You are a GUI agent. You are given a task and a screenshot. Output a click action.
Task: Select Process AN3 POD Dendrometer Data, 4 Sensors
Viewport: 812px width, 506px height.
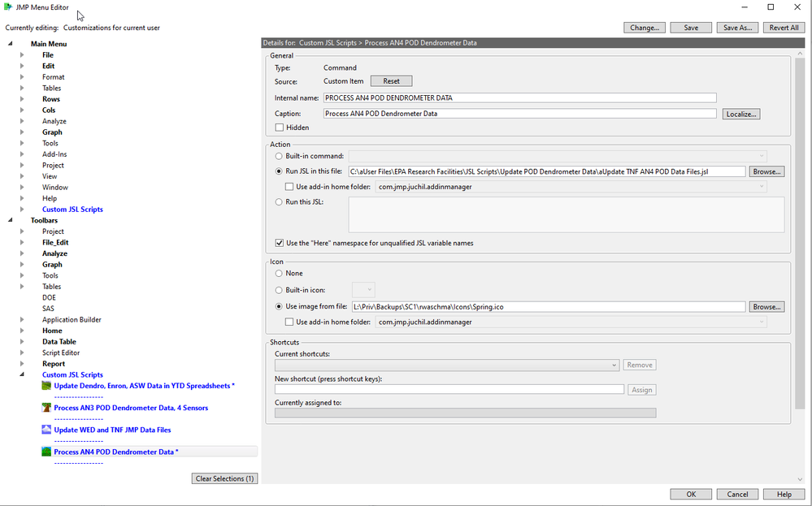point(131,408)
